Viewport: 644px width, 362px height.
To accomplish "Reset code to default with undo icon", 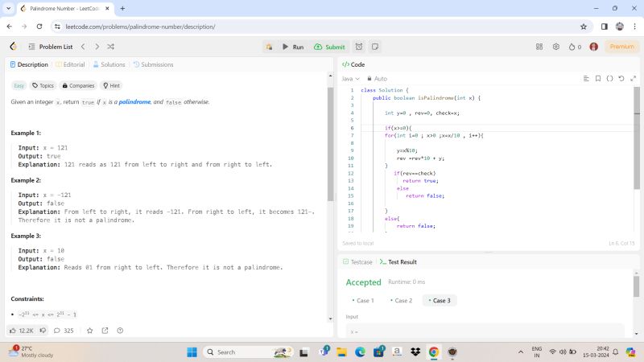I will [x=621, y=79].
